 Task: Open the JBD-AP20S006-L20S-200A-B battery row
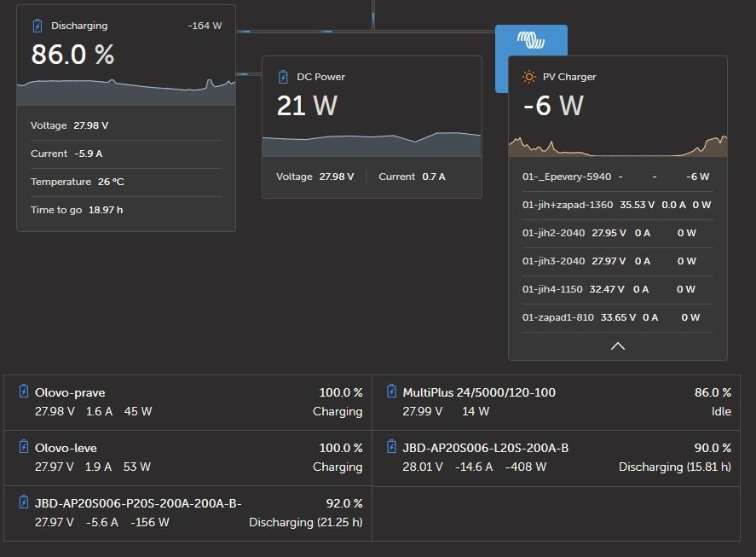pyautogui.click(x=556, y=458)
